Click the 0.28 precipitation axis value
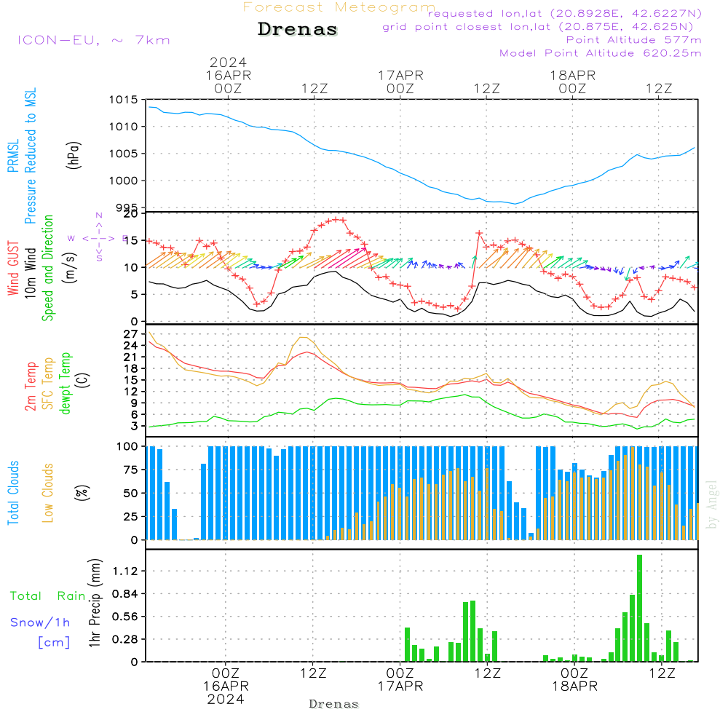This screenshot has width=728, height=728. [125, 639]
